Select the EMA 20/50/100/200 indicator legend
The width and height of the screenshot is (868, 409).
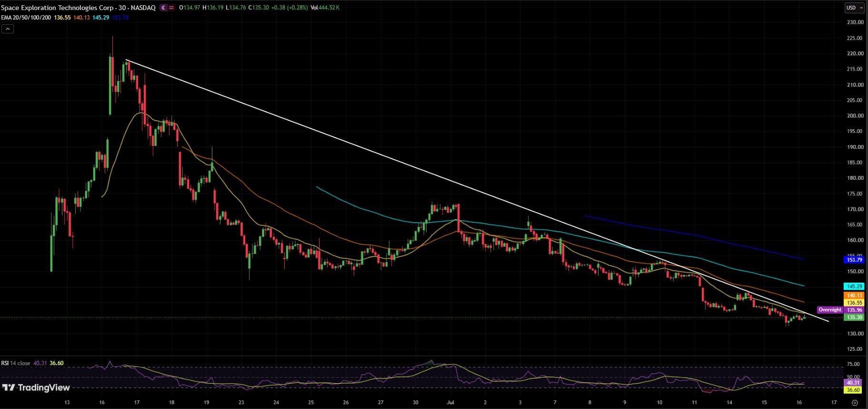[x=26, y=18]
